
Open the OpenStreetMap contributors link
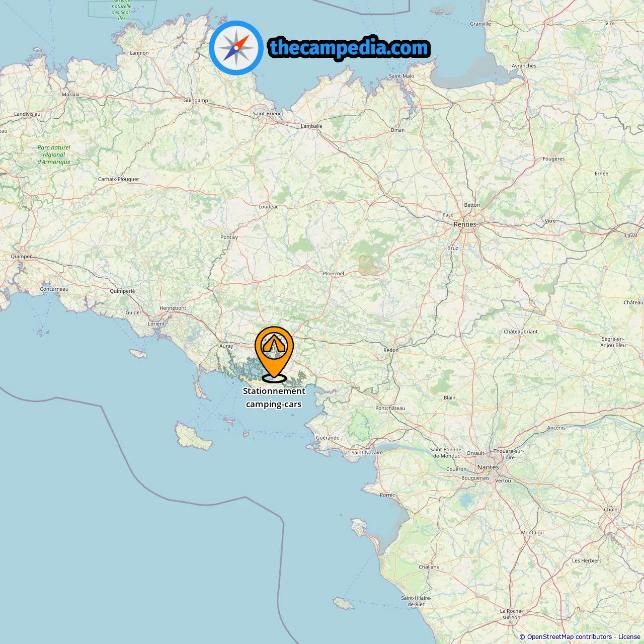[x=570, y=636]
